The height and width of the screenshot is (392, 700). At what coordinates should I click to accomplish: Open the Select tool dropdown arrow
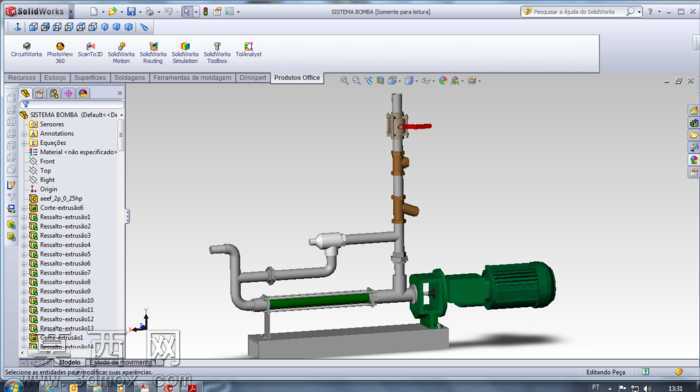point(196,12)
